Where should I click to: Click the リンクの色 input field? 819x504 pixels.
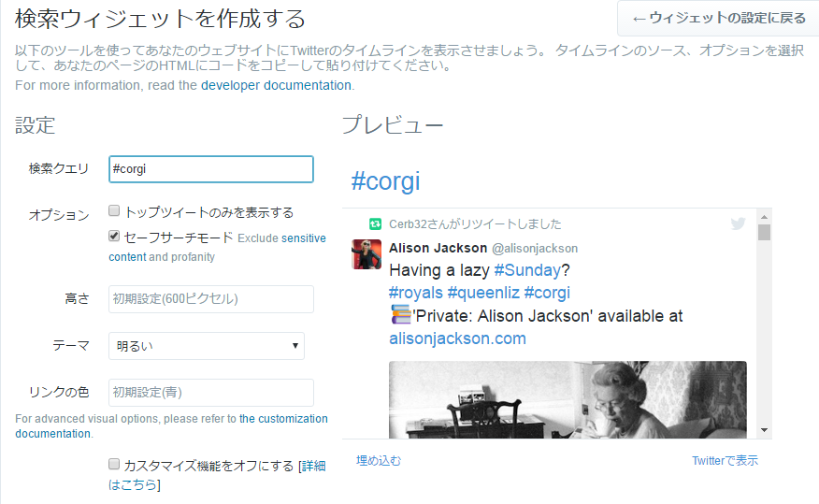210,393
